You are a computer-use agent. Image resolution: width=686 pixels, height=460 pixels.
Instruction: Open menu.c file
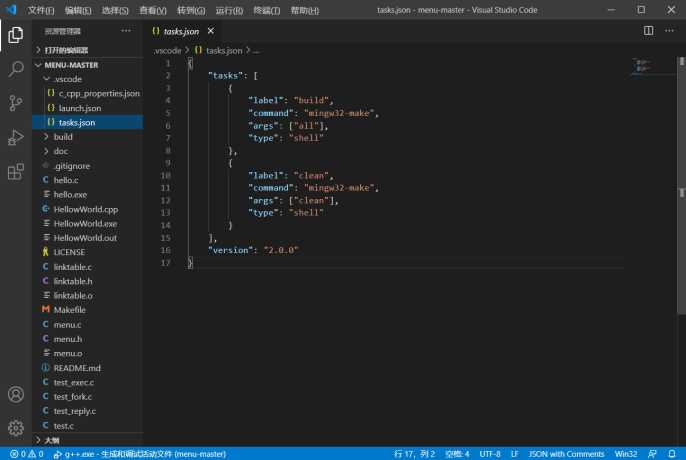tap(88, 324)
